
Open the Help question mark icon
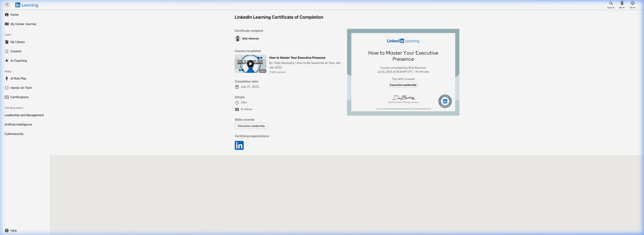coord(7,231)
